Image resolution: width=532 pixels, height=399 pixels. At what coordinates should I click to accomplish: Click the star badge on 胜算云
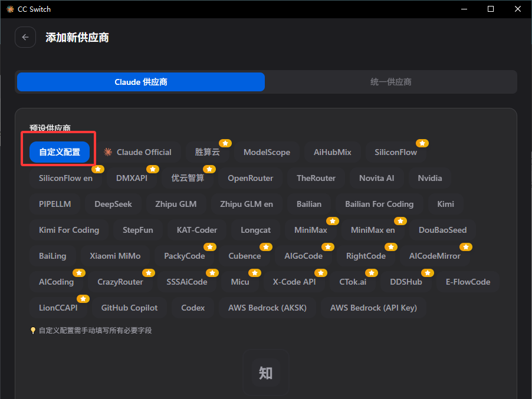coord(225,143)
